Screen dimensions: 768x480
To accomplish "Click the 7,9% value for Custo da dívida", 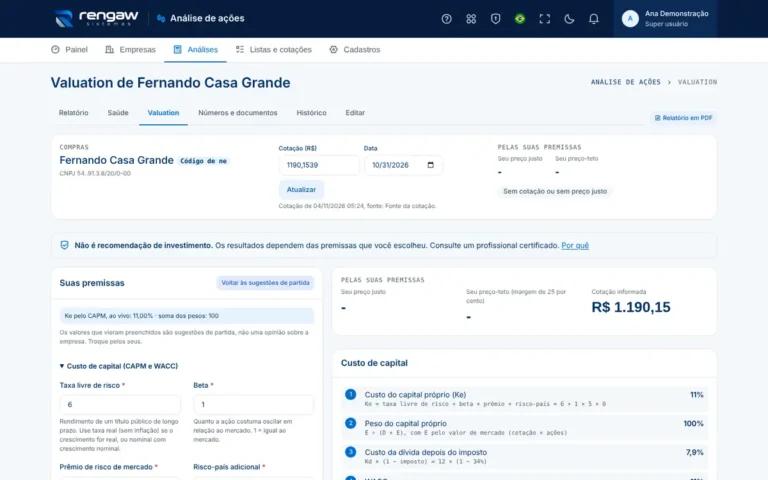I will point(695,452).
